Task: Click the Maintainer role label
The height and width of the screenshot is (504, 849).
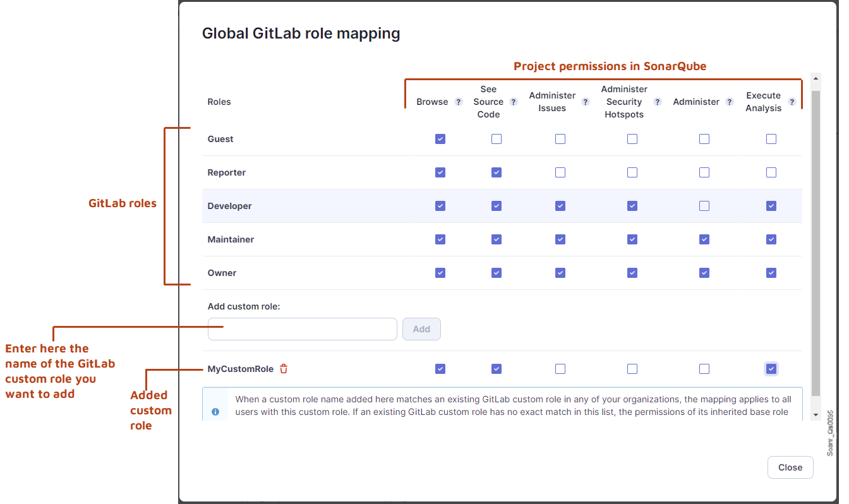Action: coord(231,239)
